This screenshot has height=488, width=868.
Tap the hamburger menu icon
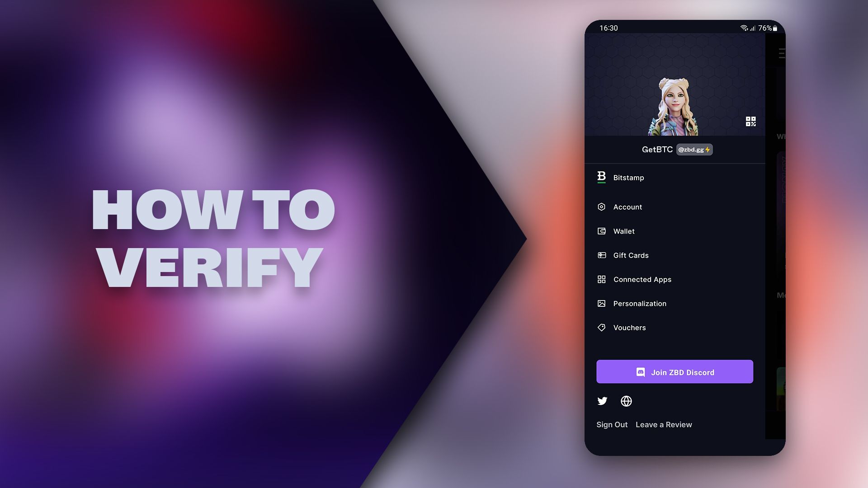[x=782, y=54]
